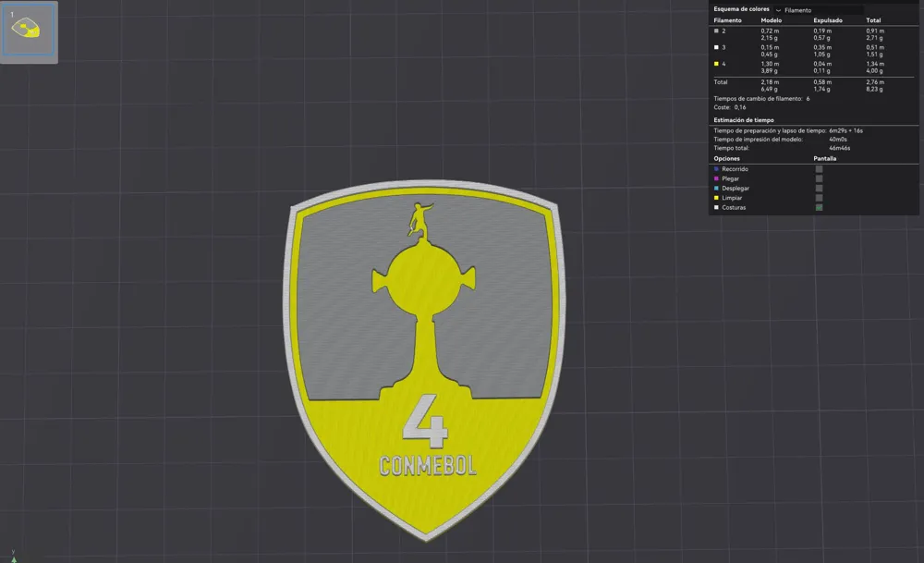Viewport: 924px width, 563px height.
Task: Click the yellow Limpiar color marker
Action: coord(717,198)
